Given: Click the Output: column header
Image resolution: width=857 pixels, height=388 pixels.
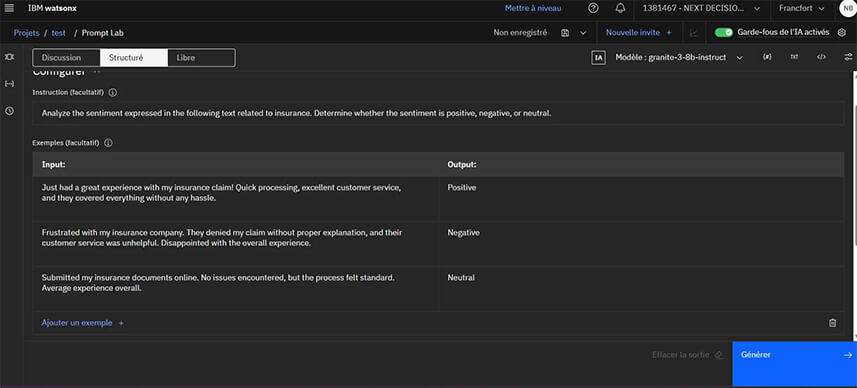Looking at the screenshot, I should pyautogui.click(x=641, y=164).
